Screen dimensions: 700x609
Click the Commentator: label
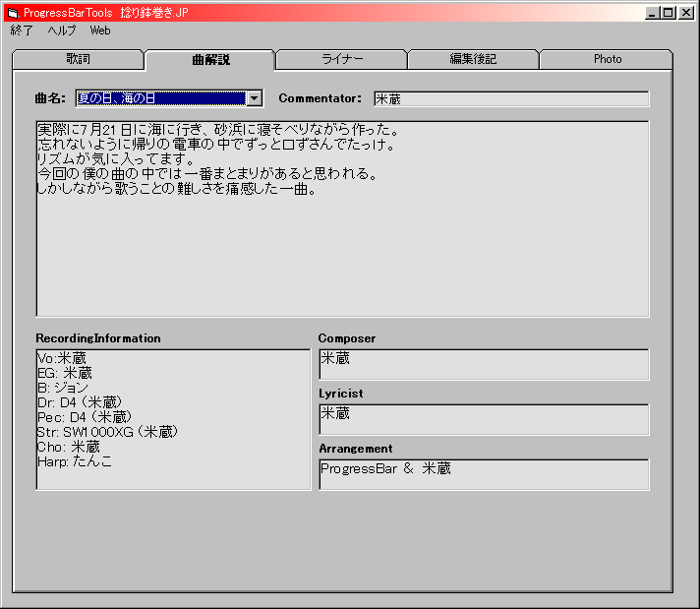coord(321,98)
